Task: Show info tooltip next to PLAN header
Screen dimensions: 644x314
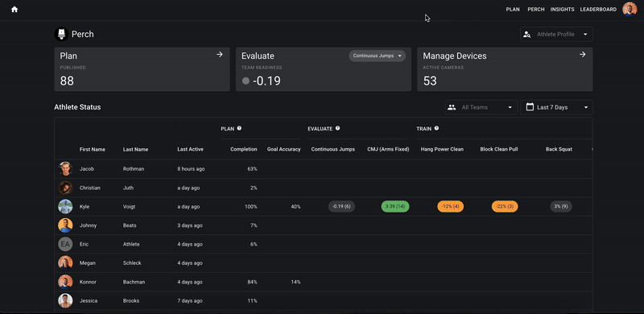Action: (239, 128)
